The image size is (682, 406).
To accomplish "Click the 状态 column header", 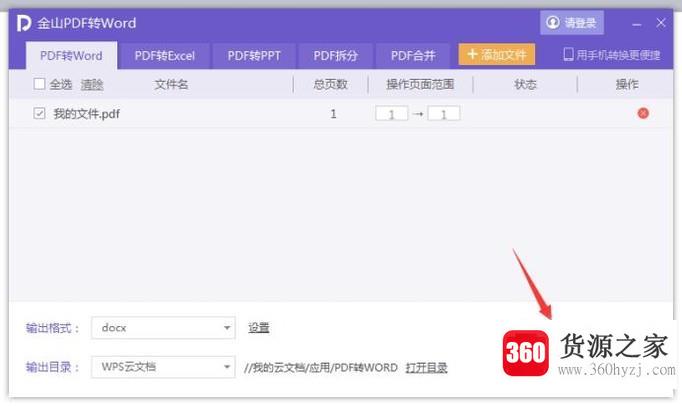I will tap(525, 84).
